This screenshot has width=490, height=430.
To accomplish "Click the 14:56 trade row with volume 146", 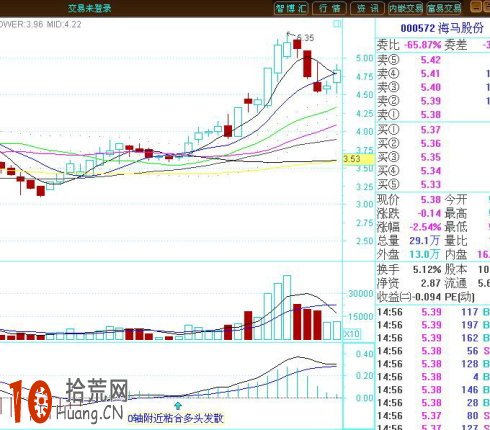I will (x=433, y=390).
